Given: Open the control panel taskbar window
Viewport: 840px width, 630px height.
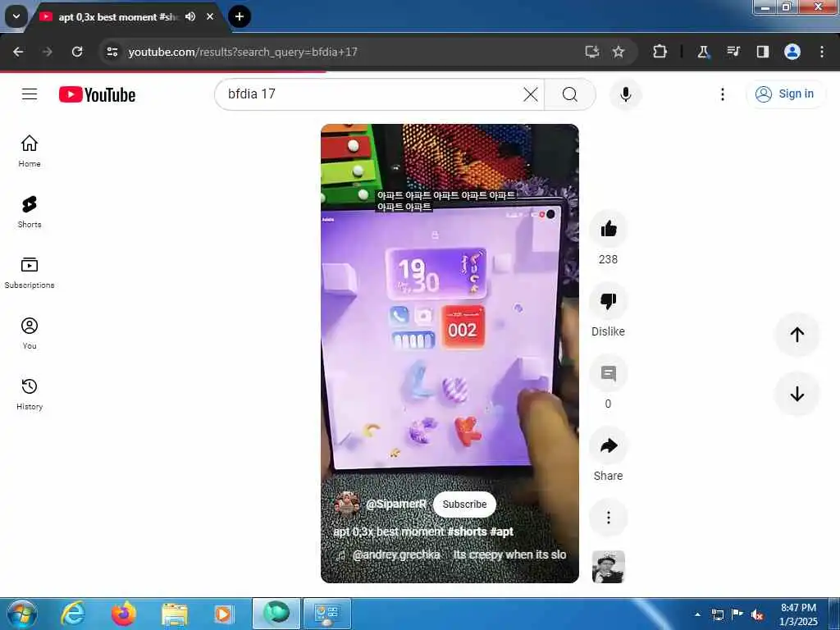Looking at the screenshot, I should pos(327,614).
